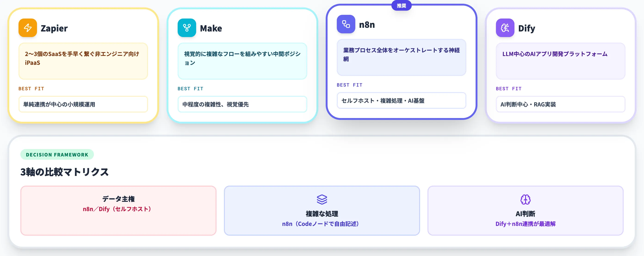Click the Zapier description about 非エンジニア向け iPaaS
The image size is (644, 256).
83,61
